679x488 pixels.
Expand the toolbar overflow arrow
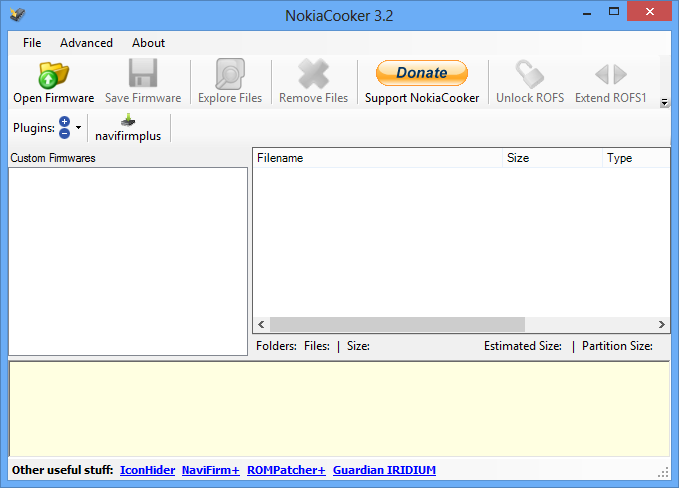tap(664, 103)
